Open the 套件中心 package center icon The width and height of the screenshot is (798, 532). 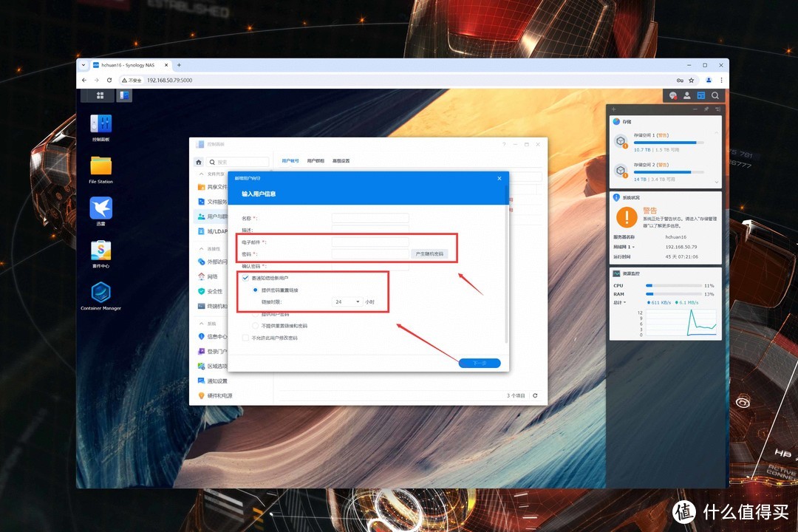[101, 252]
